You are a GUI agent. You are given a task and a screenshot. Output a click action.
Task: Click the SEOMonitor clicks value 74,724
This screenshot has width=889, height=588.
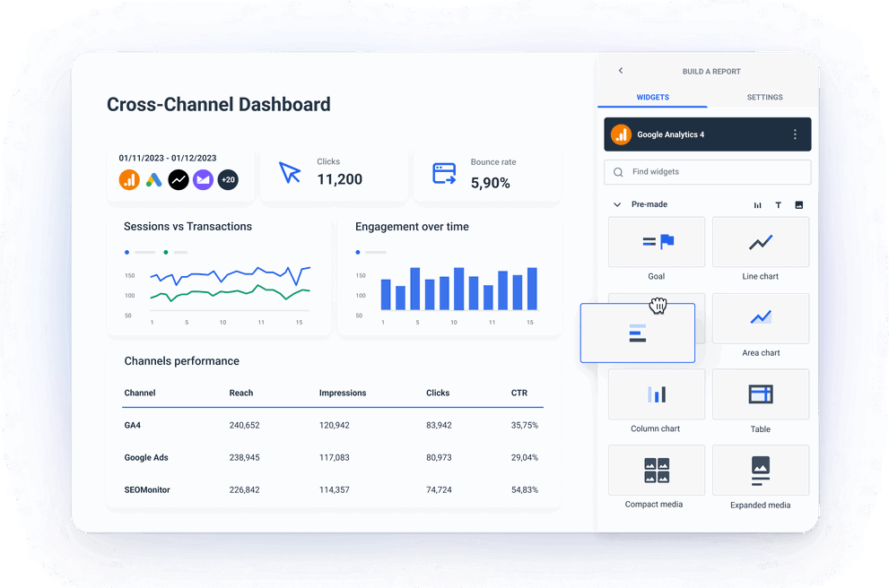click(439, 489)
